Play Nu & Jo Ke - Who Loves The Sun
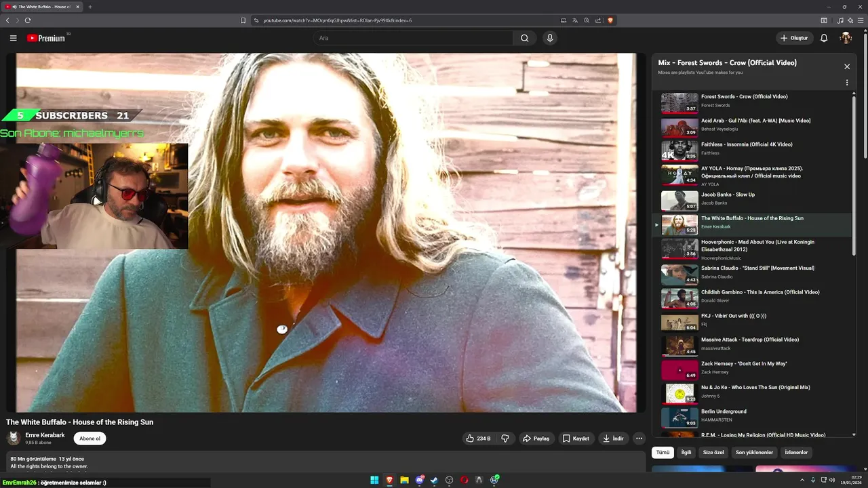868x488 pixels. [x=751, y=394]
